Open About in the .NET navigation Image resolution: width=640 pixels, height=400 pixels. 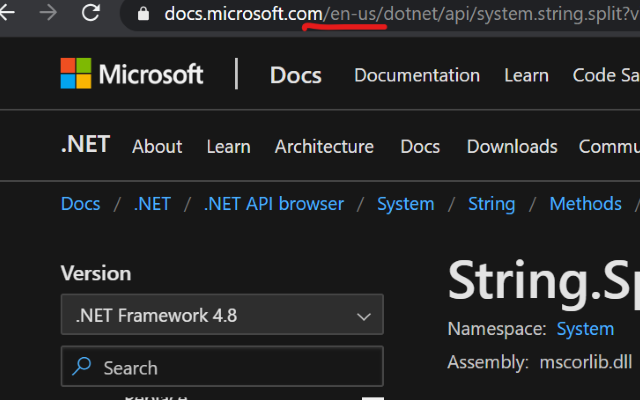(157, 146)
